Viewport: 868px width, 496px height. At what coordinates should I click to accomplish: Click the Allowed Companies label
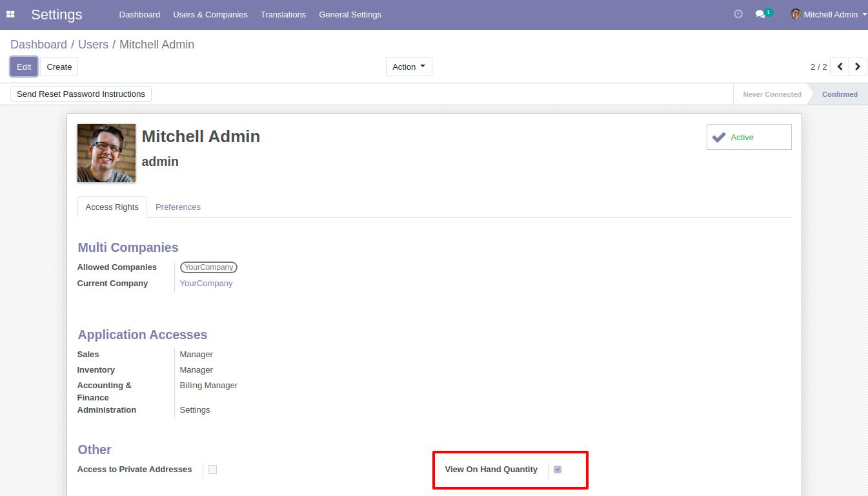[117, 267]
